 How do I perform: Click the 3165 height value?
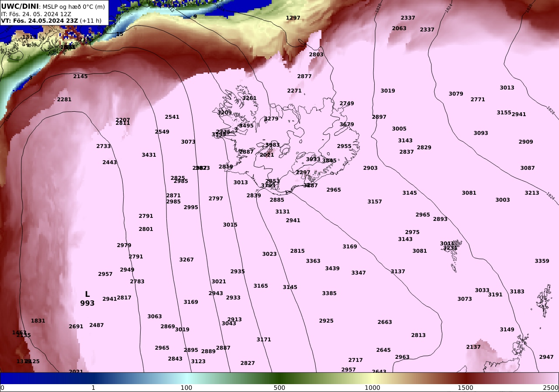(x=261, y=286)
